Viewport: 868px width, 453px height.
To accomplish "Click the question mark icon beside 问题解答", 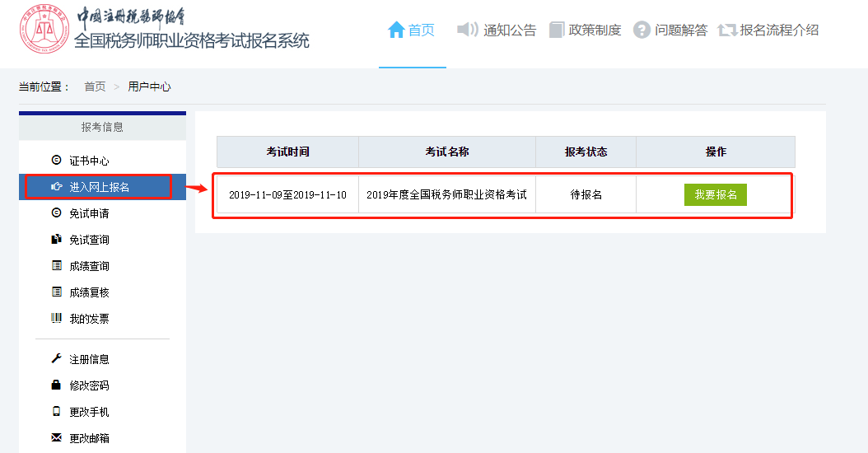I will click(642, 30).
